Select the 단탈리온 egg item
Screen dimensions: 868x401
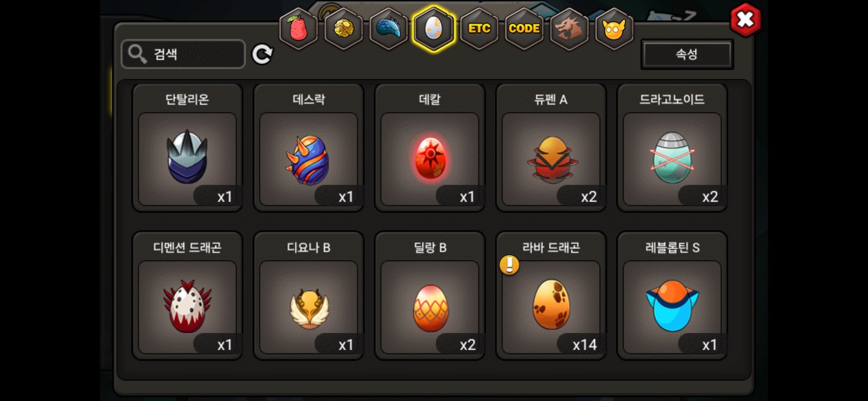tap(187, 148)
